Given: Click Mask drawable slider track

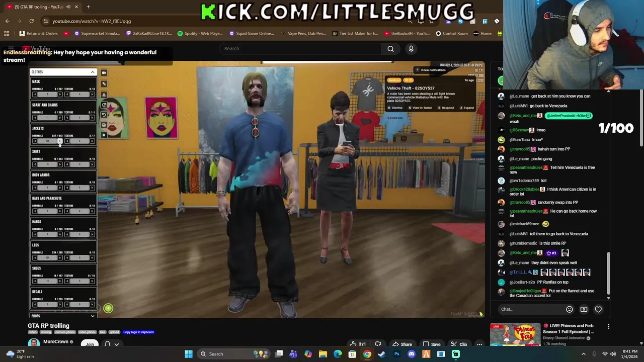Looking at the screenshot, I should click(x=47, y=95).
